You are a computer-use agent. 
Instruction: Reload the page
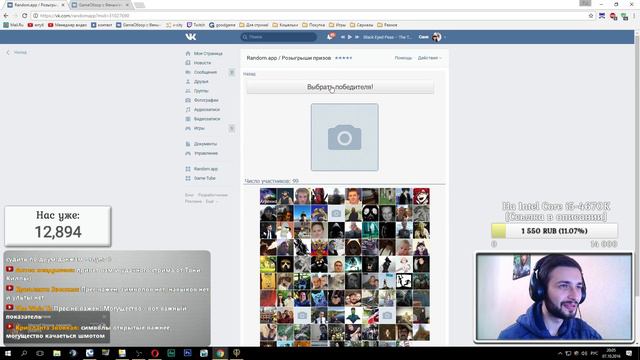click(24, 16)
